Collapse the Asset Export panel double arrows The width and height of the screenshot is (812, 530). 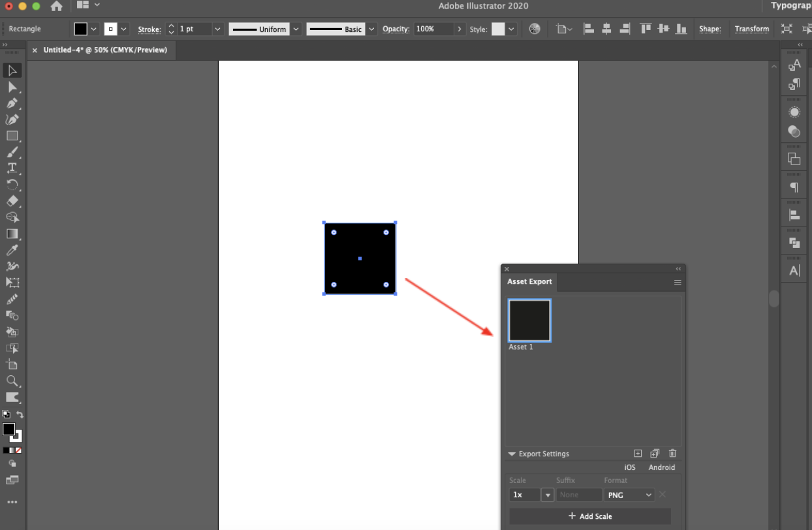point(678,269)
